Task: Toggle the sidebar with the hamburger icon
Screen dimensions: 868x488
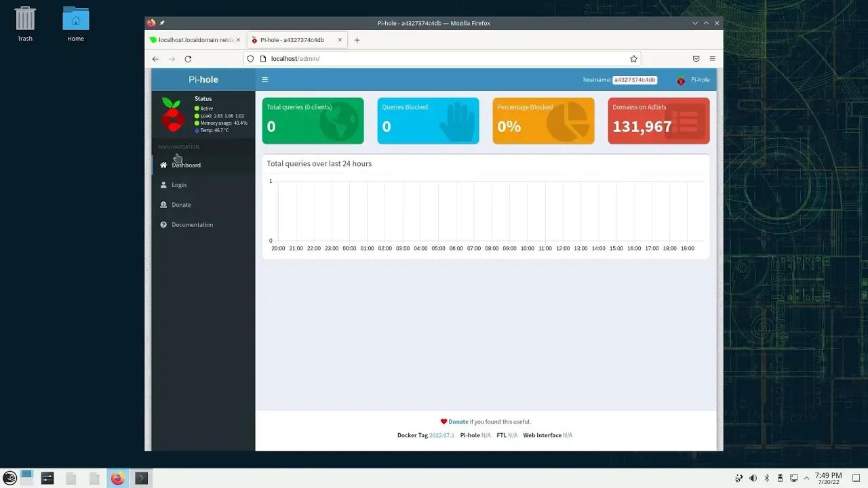Action: pos(264,79)
